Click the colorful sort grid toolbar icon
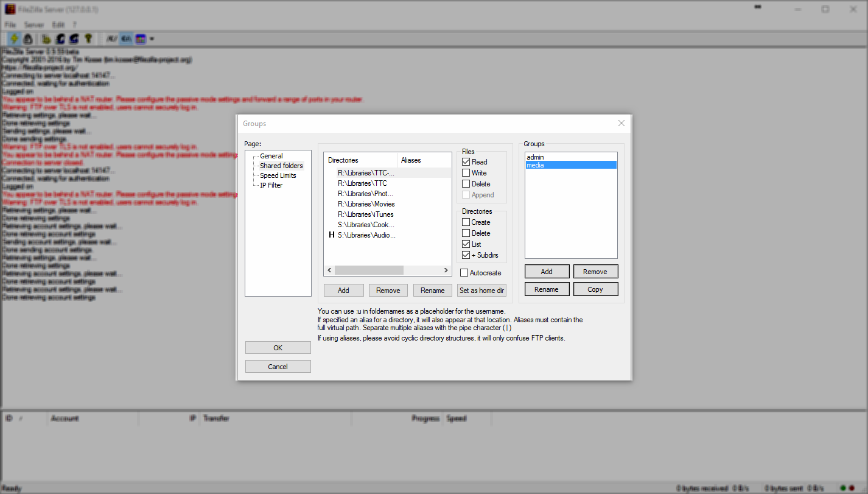This screenshot has height=494, width=868. click(141, 38)
